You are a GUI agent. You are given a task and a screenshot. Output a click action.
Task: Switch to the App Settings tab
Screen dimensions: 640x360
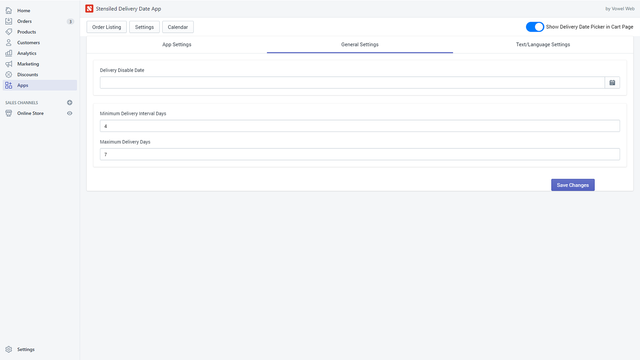click(177, 44)
